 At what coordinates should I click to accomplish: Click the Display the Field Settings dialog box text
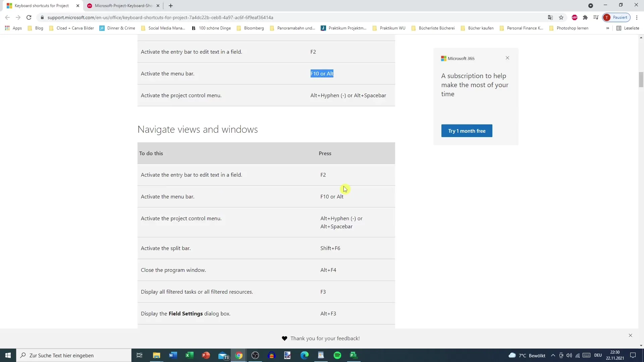tap(185, 313)
